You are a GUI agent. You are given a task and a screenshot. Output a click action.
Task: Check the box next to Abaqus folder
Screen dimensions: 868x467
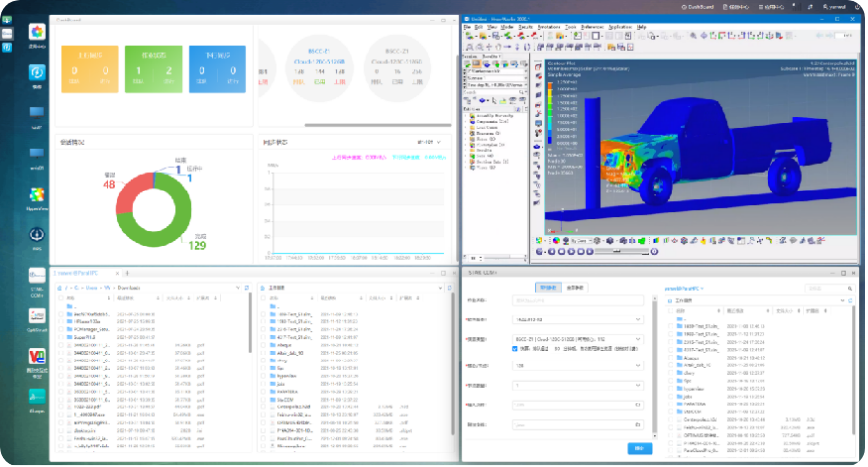pyautogui.click(x=670, y=358)
